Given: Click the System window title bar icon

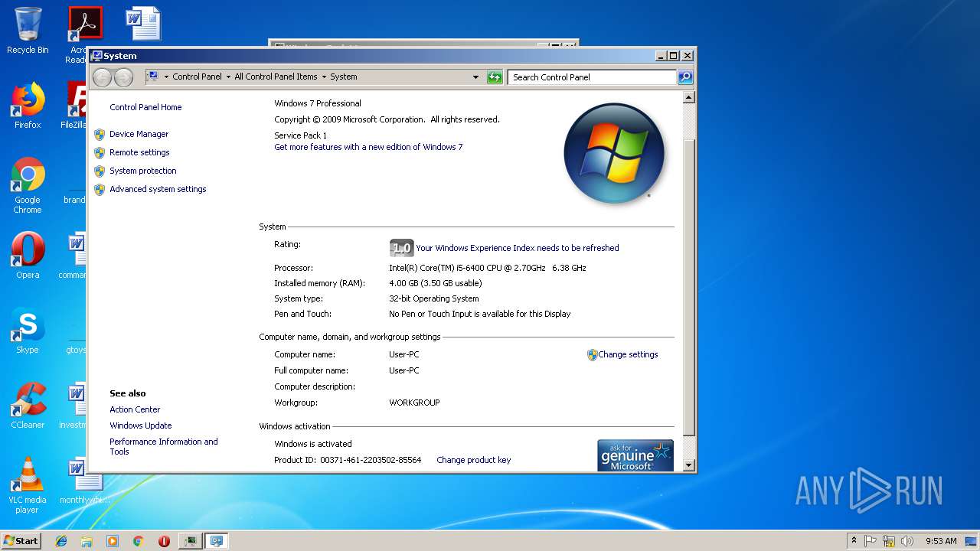Looking at the screenshot, I should (96, 56).
